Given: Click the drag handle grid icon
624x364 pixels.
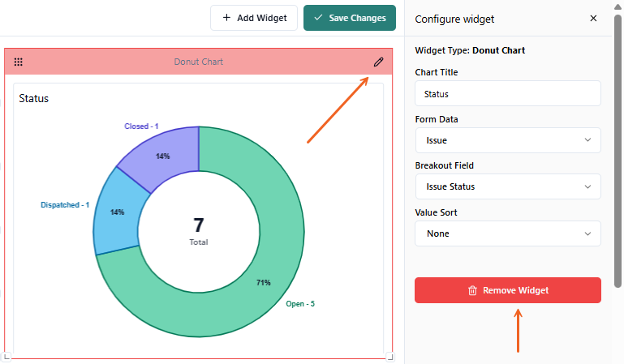Looking at the screenshot, I should [19, 62].
